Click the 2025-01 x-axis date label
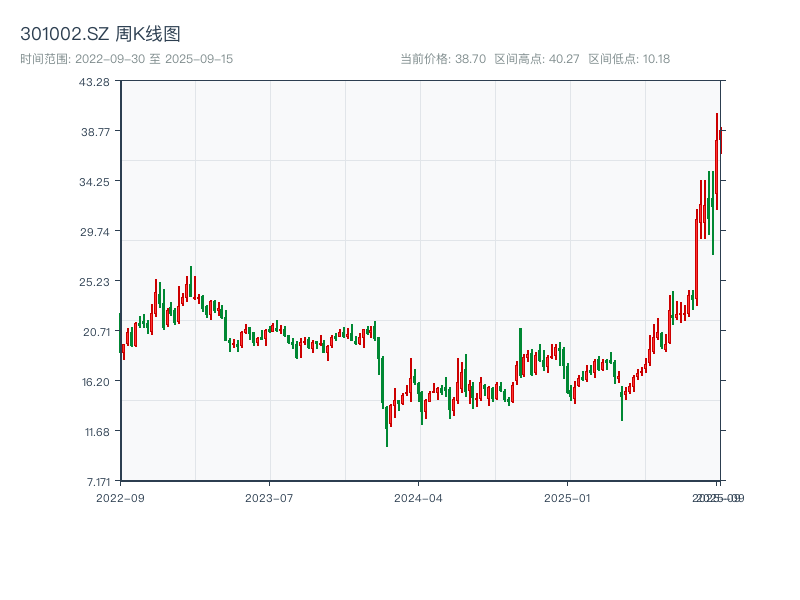The height and width of the screenshot is (600, 800). 568,497
